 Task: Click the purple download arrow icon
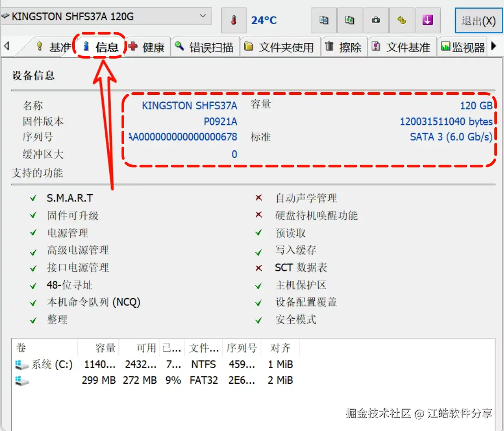pos(428,20)
